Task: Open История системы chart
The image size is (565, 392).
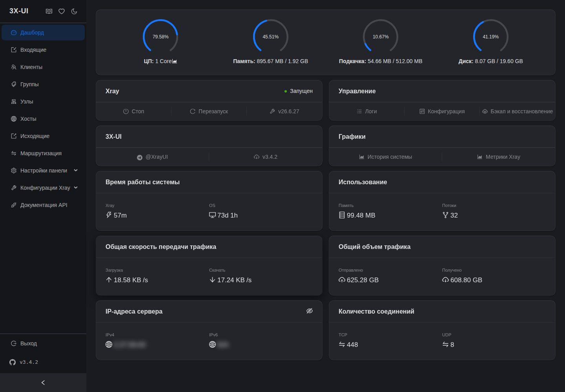Action: 385,157
